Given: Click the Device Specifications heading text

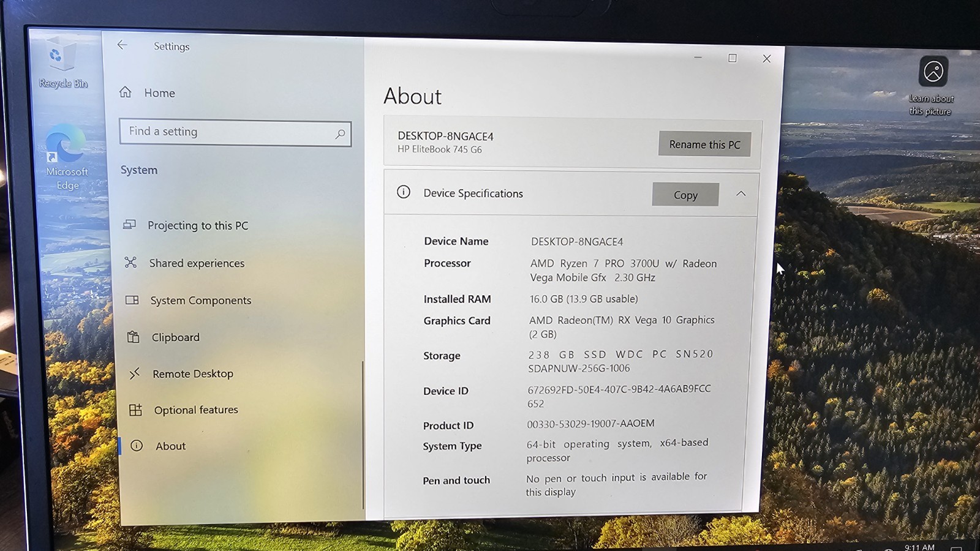Looking at the screenshot, I should tap(473, 193).
